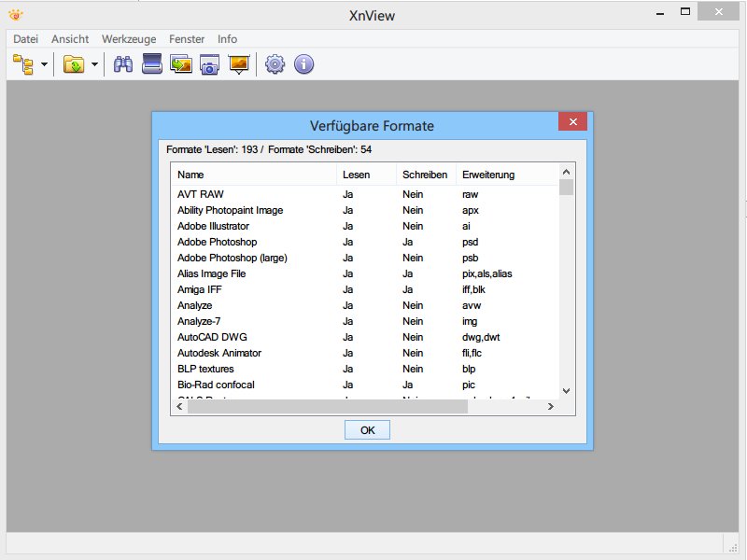Open the Info menu

click(227, 39)
